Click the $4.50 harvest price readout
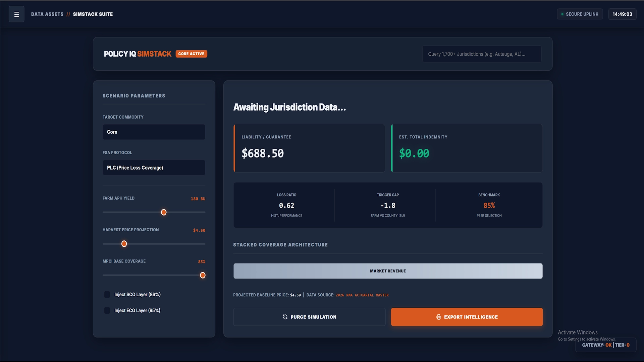Viewport: 644px width, 362px height. pos(199,230)
